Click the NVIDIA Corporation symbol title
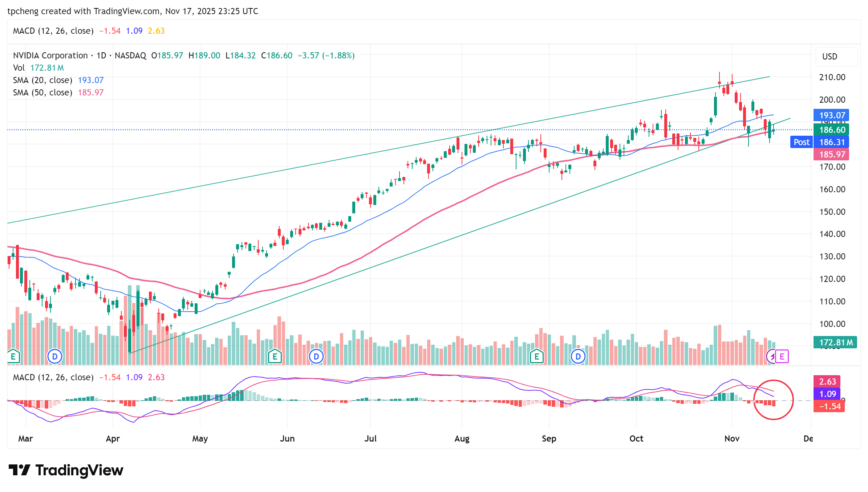Image resolution: width=868 pixels, height=492 pixels. click(x=50, y=56)
